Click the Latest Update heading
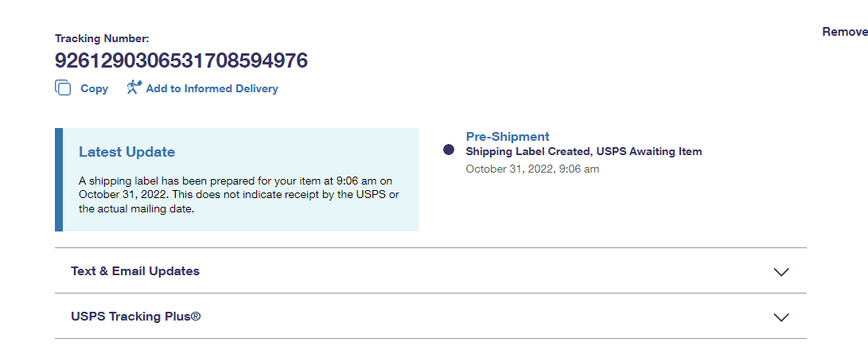The image size is (868, 346). click(x=127, y=152)
